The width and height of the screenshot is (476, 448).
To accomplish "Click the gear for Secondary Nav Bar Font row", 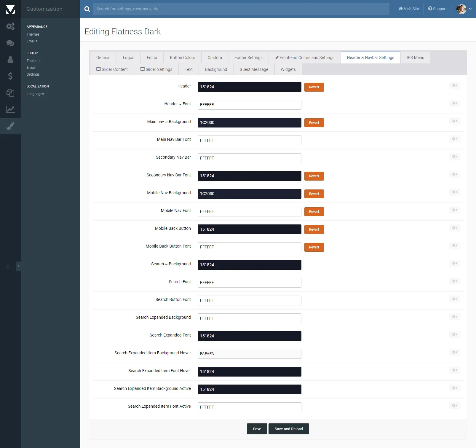I will click(x=455, y=174).
